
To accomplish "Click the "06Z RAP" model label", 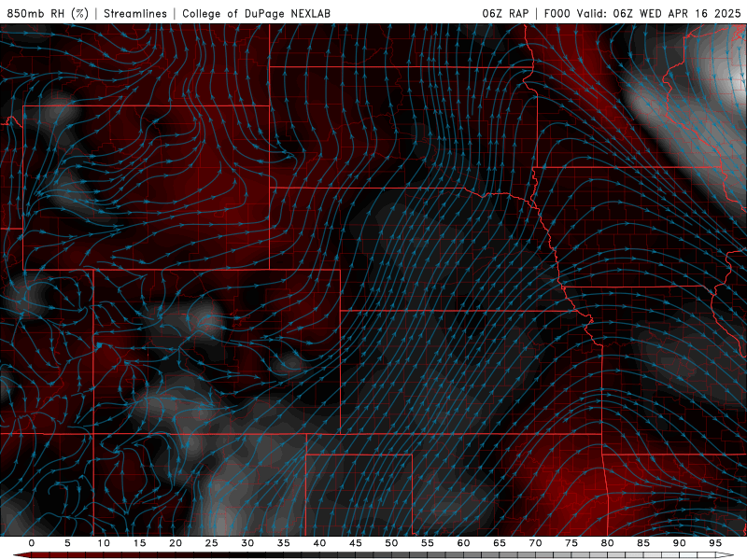I will coord(505,13).
